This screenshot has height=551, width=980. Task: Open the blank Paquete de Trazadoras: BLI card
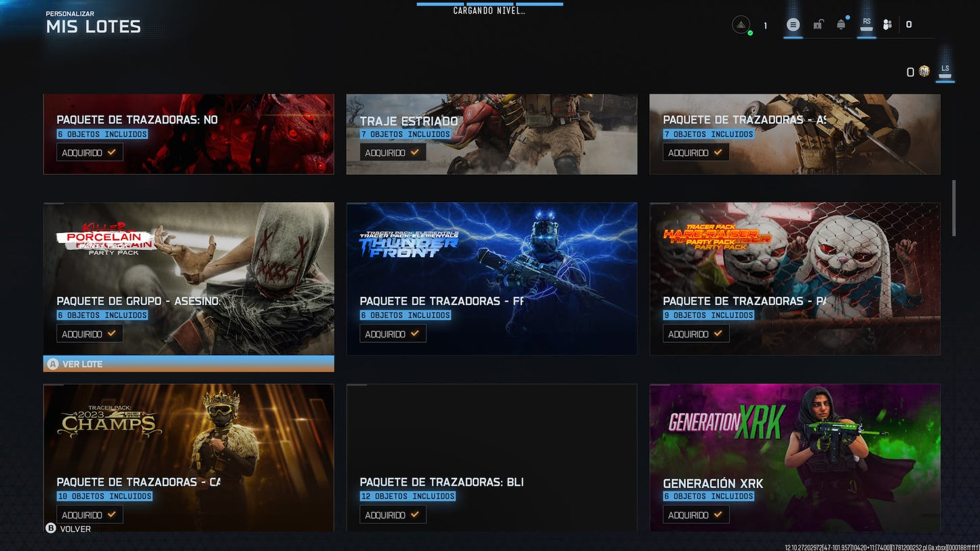click(x=492, y=458)
